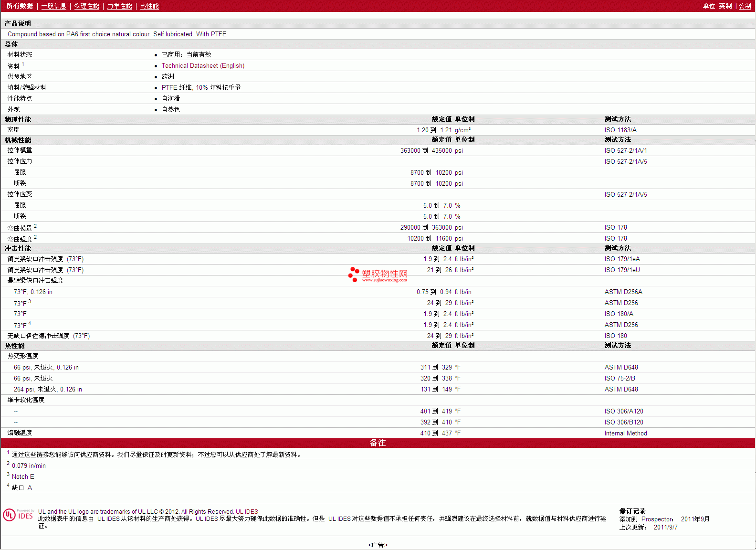Go to the 力学性能 tab
Image resolution: width=756 pixels, height=550 pixels.
click(x=119, y=6)
